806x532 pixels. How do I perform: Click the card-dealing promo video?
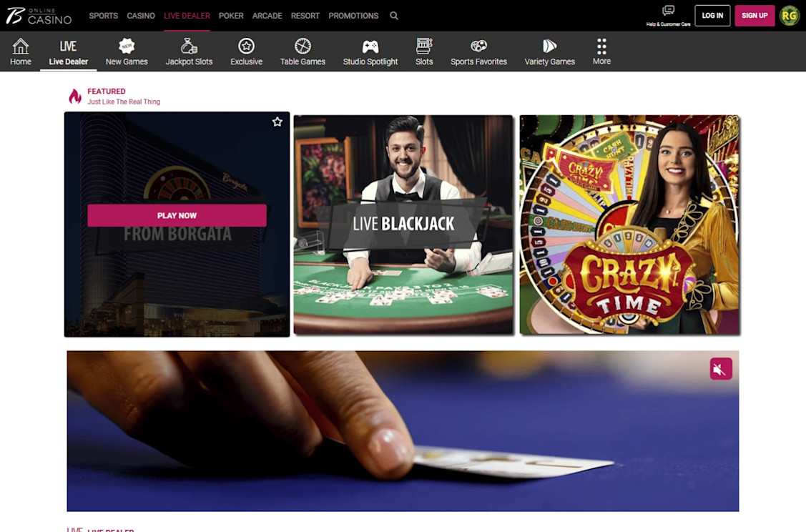pyautogui.click(x=403, y=430)
